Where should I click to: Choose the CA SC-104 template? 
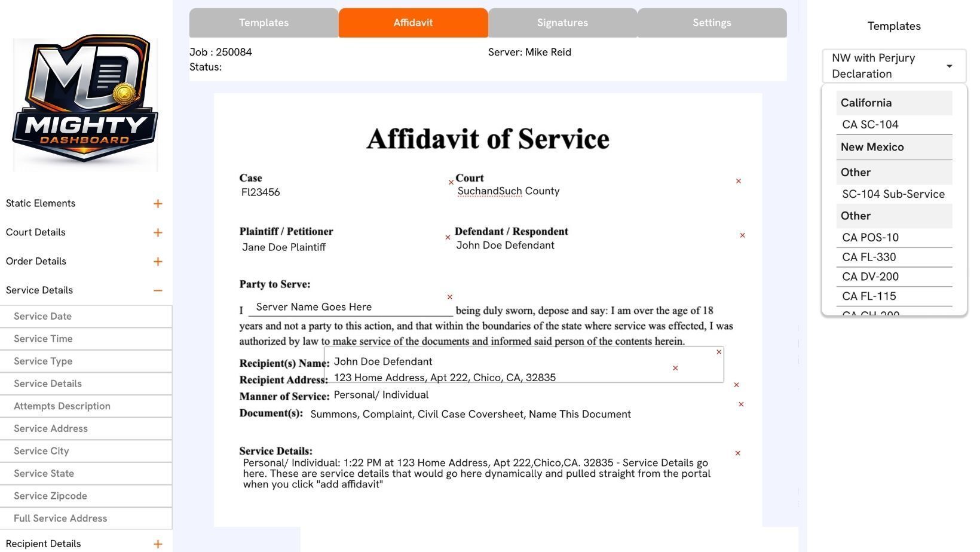tap(894, 125)
